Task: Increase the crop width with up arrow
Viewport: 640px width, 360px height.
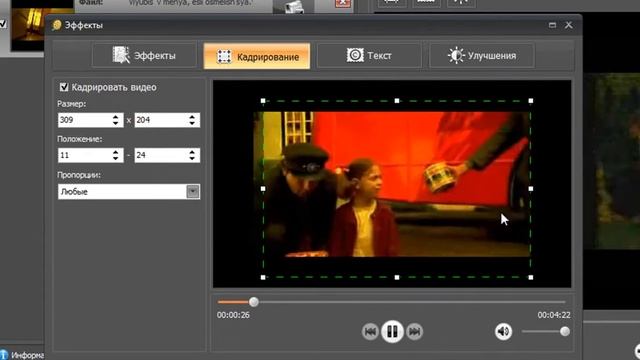Action: click(x=116, y=117)
